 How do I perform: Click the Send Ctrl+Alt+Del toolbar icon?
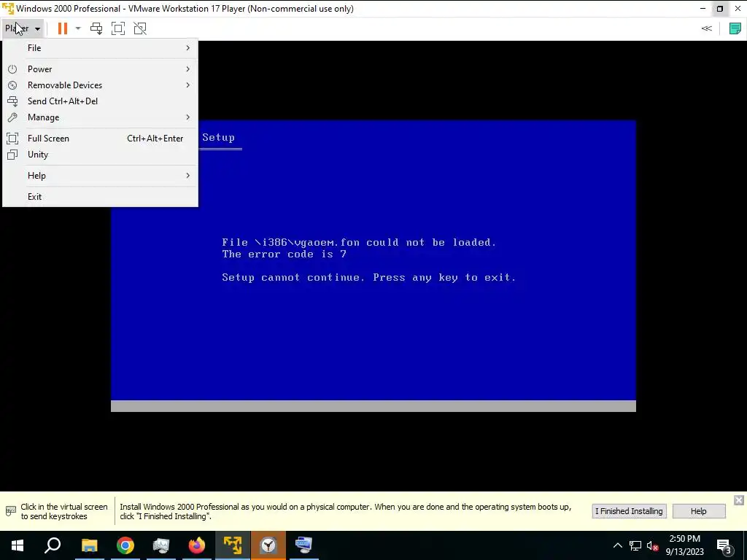pos(96,28)
